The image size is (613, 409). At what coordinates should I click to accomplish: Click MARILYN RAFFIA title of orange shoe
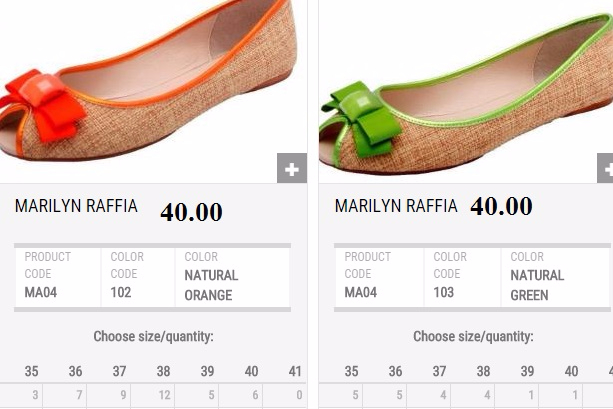[x=76, y=206]
